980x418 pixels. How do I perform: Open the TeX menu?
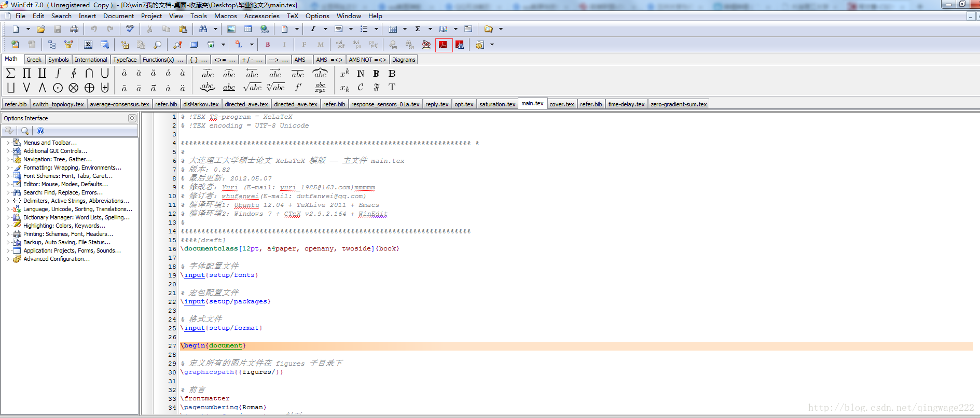coord(292,16)
